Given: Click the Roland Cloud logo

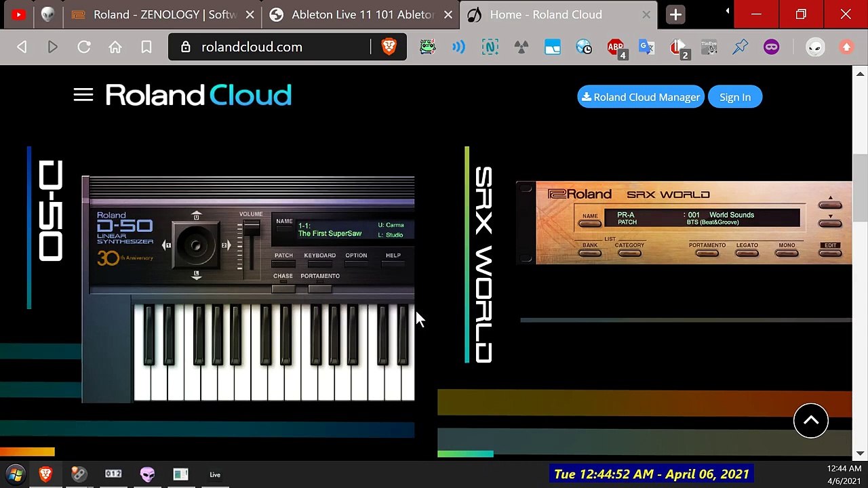Looking at the screenshot, I should pyautogui.click(x=198, y=96).
